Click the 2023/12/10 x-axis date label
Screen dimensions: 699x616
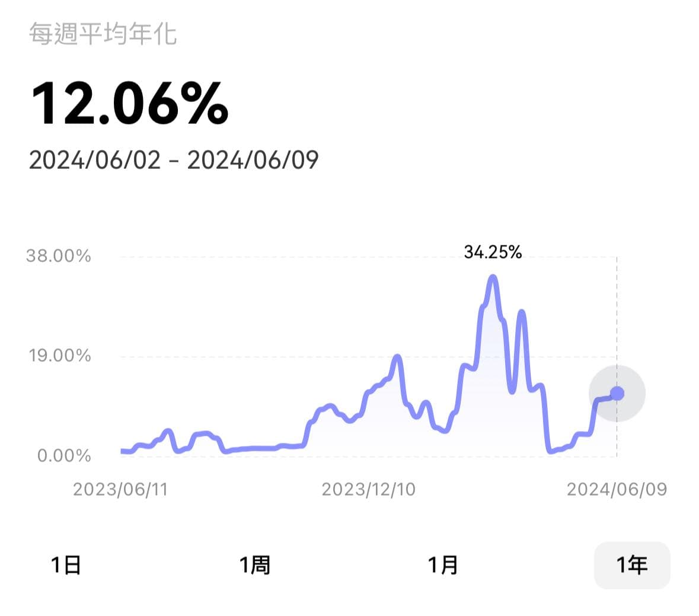pyautogui.click(x=368, y=489)
